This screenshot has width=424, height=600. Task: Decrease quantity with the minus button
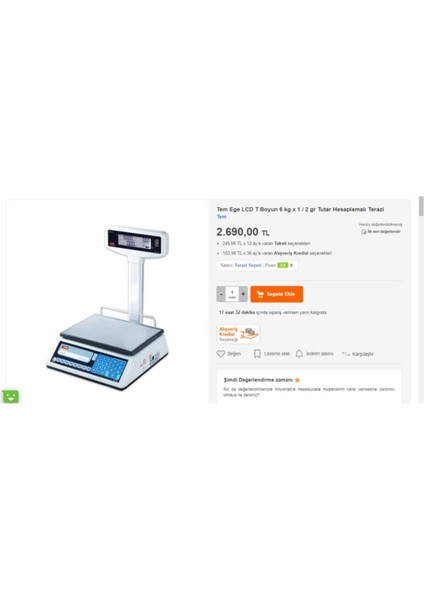tap(221, 294)
